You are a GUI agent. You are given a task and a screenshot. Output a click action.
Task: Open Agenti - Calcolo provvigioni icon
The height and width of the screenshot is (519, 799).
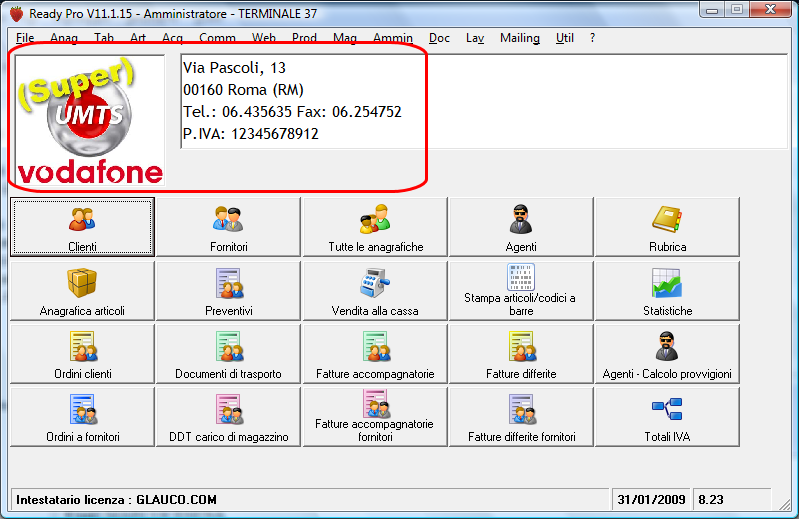click(x=668, y=354)
